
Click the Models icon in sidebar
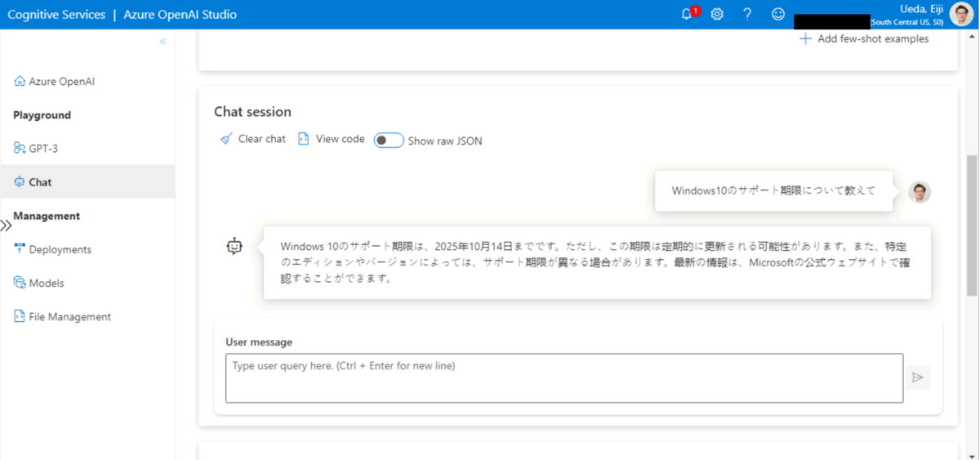click(20, 283)
